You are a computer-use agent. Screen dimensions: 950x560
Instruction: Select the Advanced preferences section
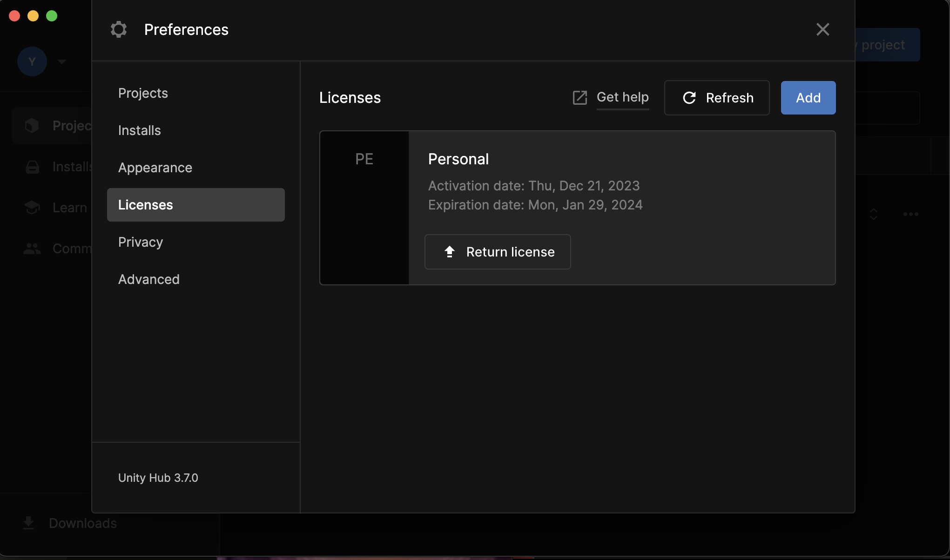click(149, 279)
